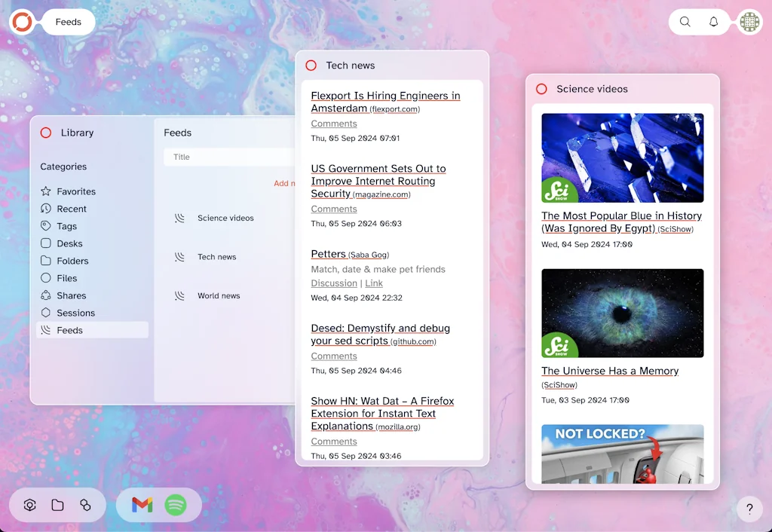Open the Sessions category

75,313
